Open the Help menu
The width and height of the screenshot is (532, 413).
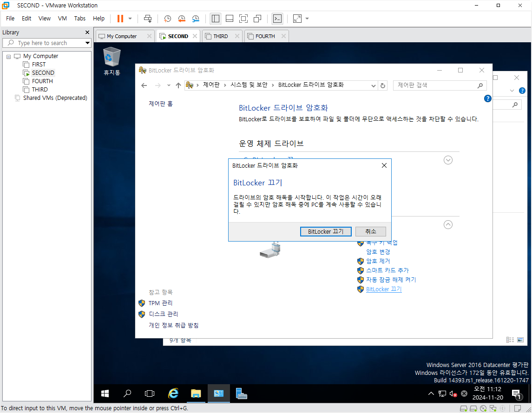99,18
